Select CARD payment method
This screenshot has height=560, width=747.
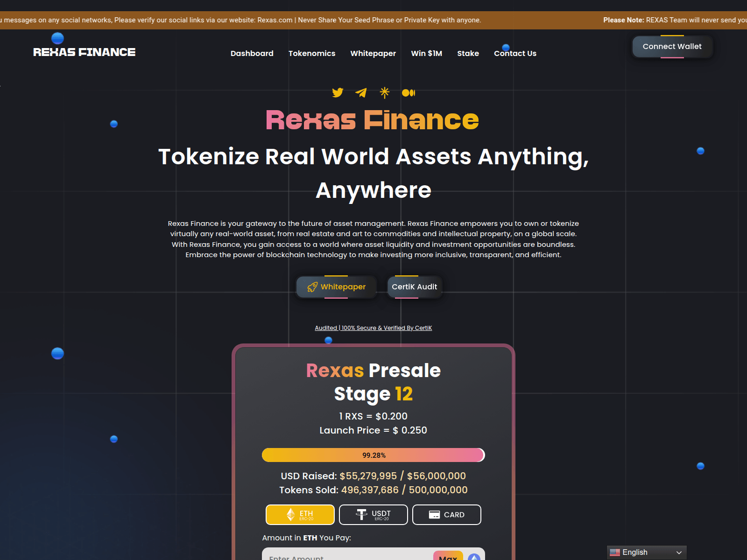[x=447, y=515]
